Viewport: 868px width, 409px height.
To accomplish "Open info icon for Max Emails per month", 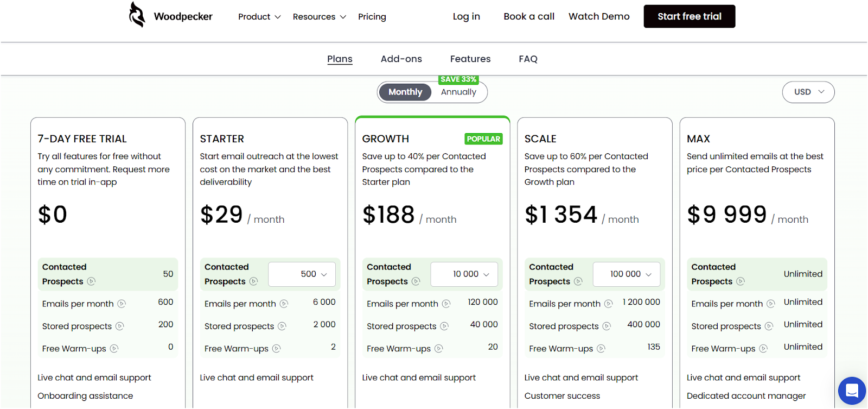I will coord(770,304).
